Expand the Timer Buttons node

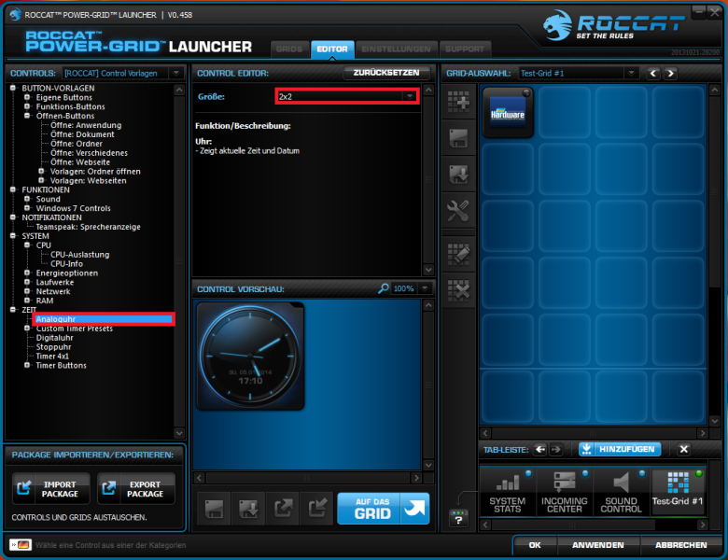pos(27,366)
